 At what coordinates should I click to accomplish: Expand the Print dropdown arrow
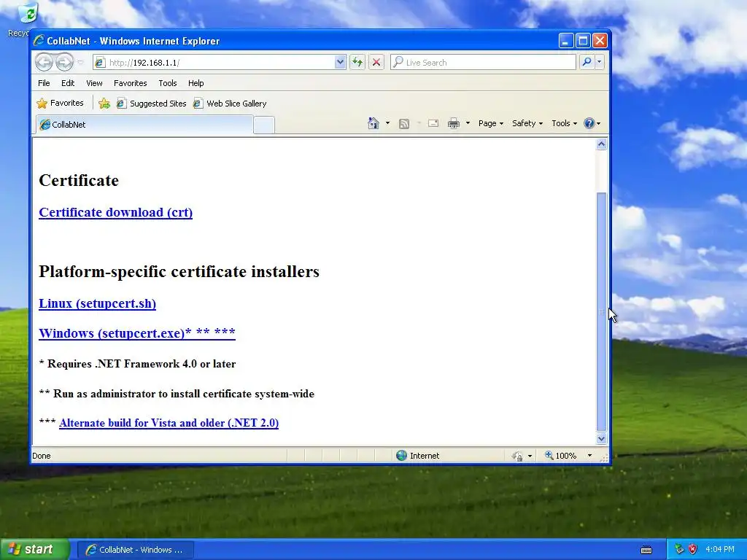pyautogui.click(x=468, y=123)
